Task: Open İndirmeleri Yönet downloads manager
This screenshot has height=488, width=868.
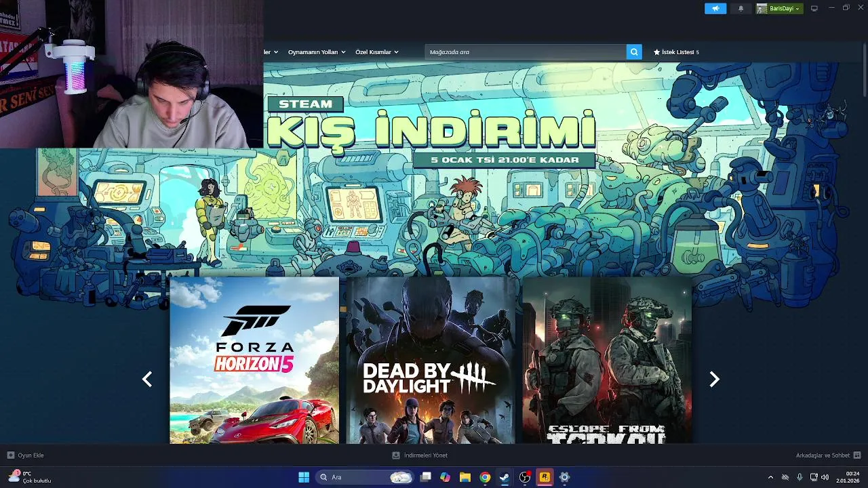Action: pyautogui.click(x=420, y=455)
